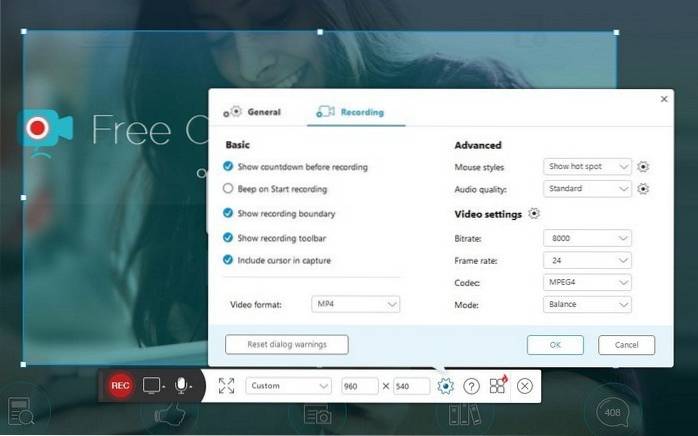Open the Video settings gear icon
This screenshot has height=436, width=698.
point(534,214)
